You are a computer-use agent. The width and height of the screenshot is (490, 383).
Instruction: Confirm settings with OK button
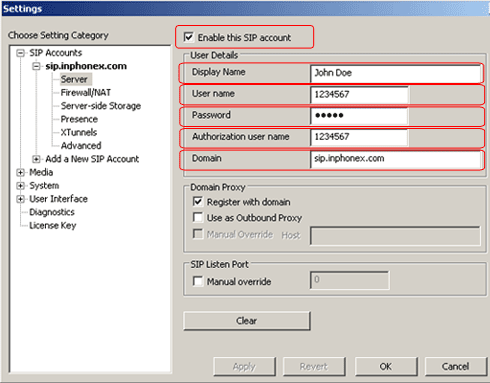386,367
